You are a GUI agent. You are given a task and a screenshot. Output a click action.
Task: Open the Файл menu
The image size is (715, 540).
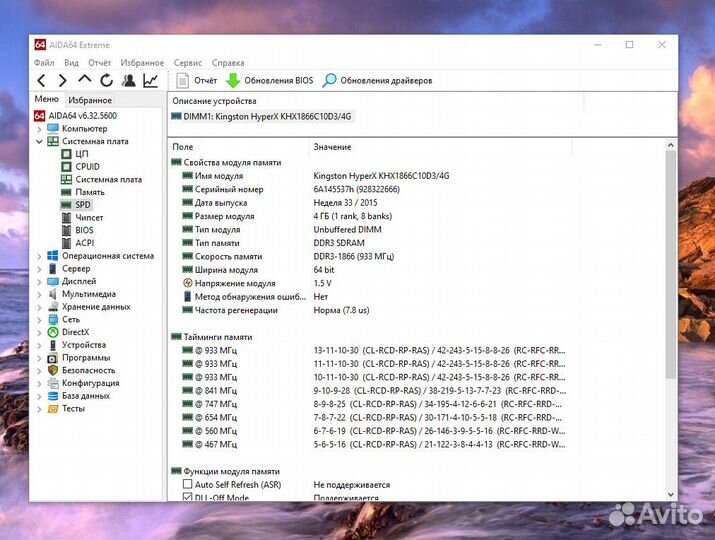[44, 62]
